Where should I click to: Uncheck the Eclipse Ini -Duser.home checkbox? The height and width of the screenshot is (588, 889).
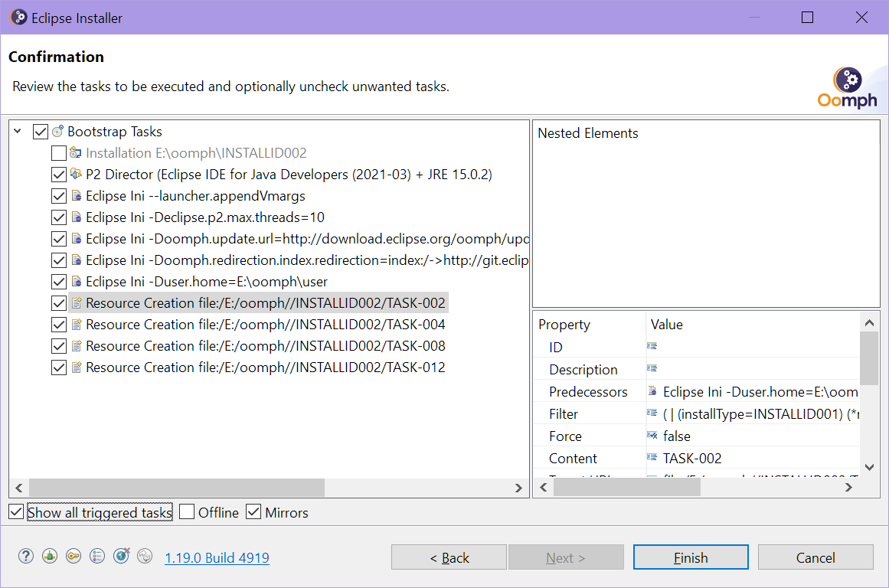pyautogui.click(x=58, y=282)
